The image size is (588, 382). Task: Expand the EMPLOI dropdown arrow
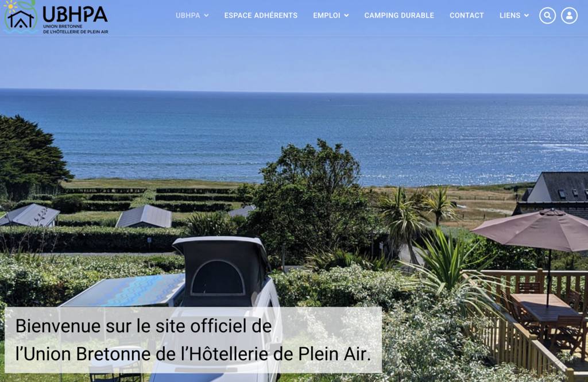pyautogui.click(x=346, y=16)
